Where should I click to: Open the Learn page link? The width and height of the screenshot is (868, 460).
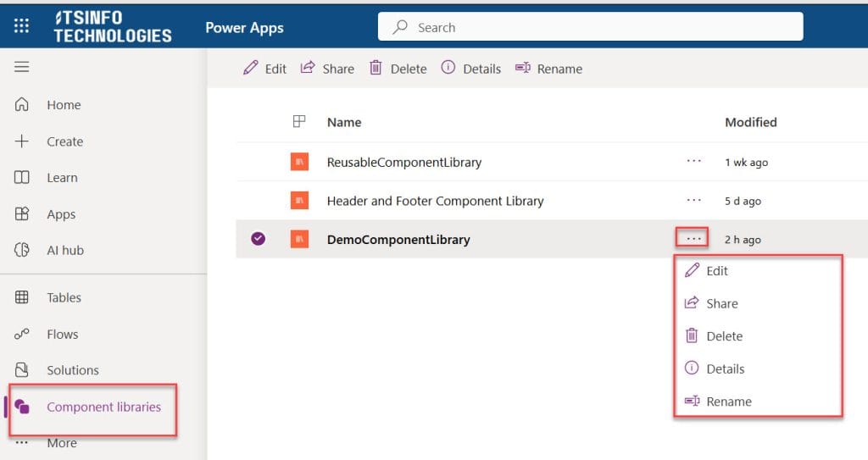[62, 178]
